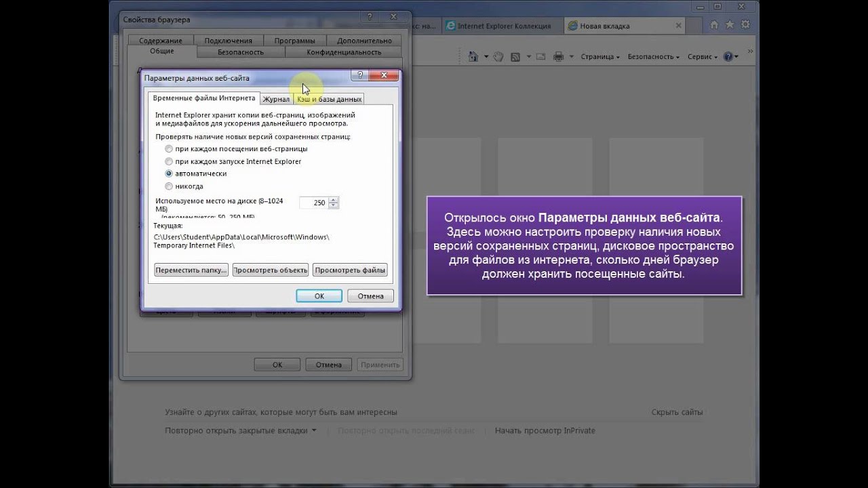Click help button of Параметры данных веб-сайта
Screen dimensions: 868x488
[359, 75]
